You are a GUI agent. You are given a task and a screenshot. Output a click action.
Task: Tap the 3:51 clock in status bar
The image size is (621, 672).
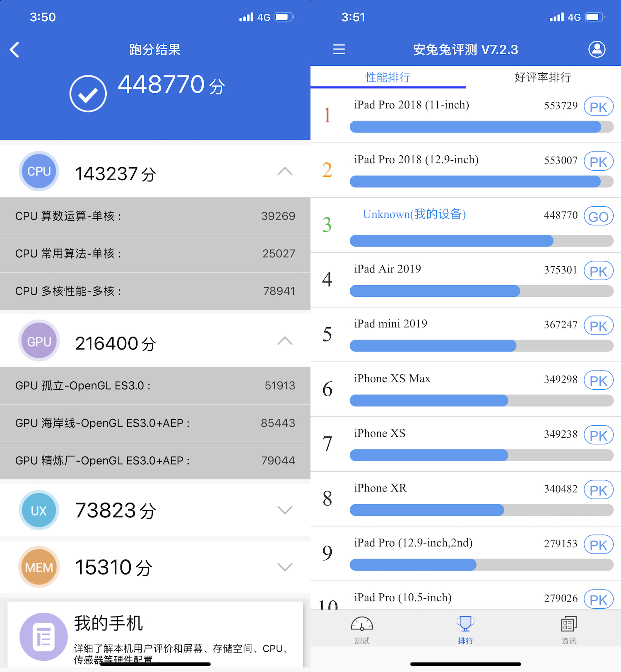click(353, 17)
